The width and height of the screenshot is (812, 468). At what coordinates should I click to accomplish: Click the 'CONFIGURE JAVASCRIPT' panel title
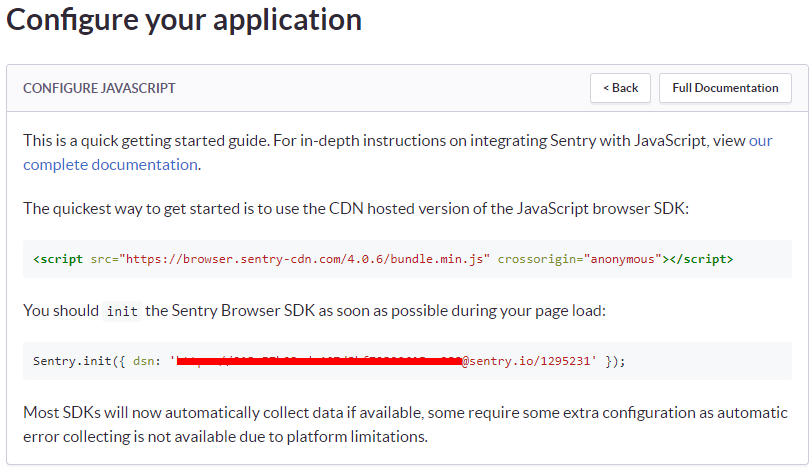pos(99,88)
